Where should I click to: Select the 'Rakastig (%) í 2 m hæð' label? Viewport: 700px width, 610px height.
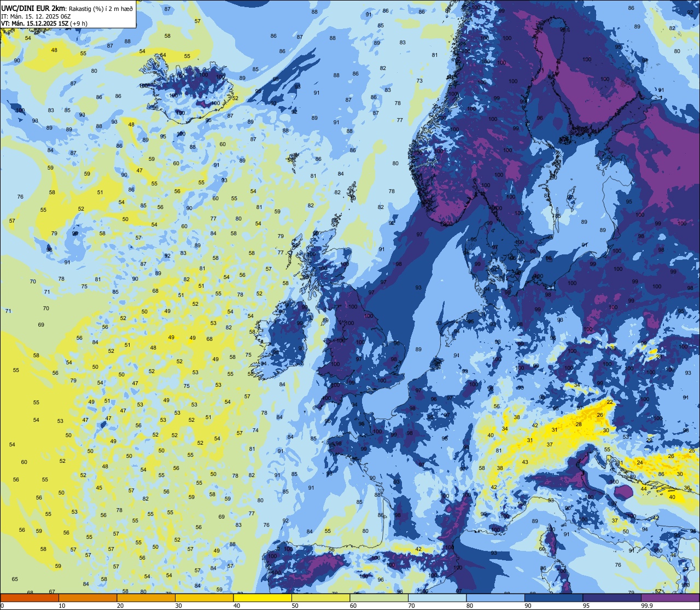(101, 8)
